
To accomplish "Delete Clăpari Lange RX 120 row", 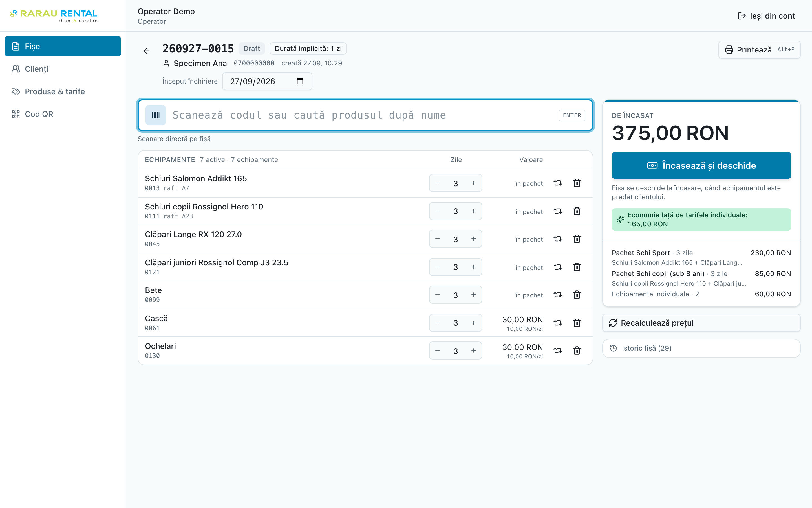I will pyautogui.click(x=577, y=239).
